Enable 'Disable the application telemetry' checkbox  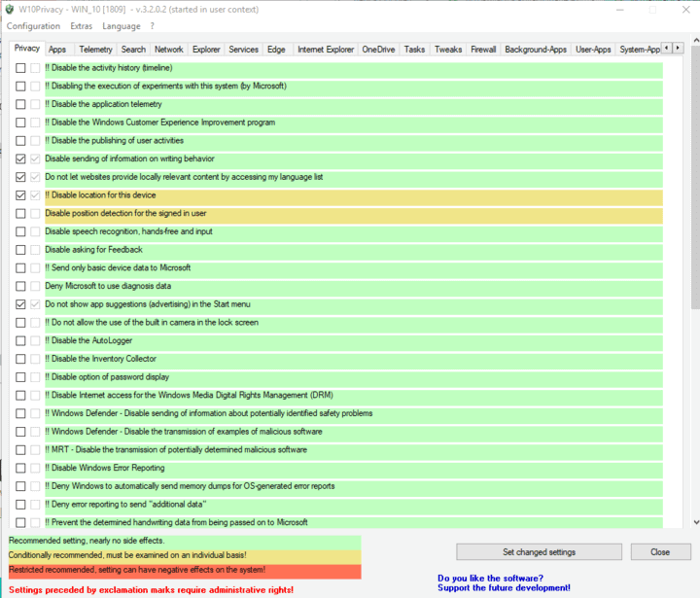pos(20,104)
